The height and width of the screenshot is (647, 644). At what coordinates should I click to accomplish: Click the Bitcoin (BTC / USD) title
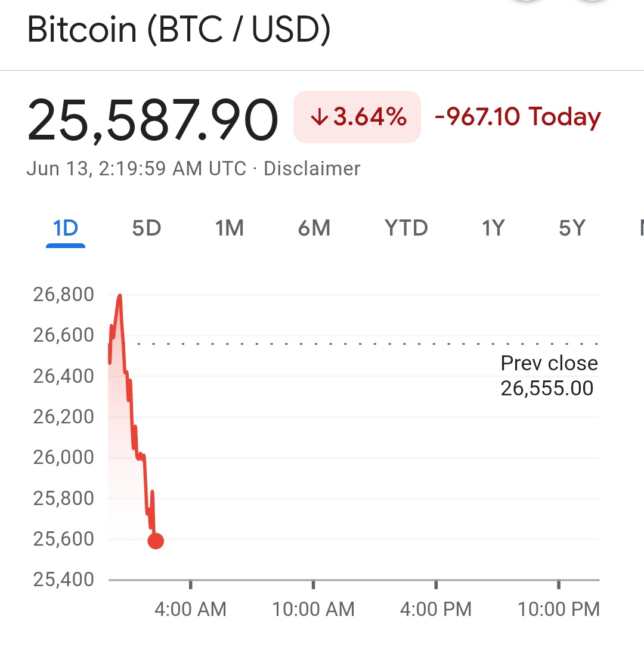pyautogui.click(x=179, y=30)
